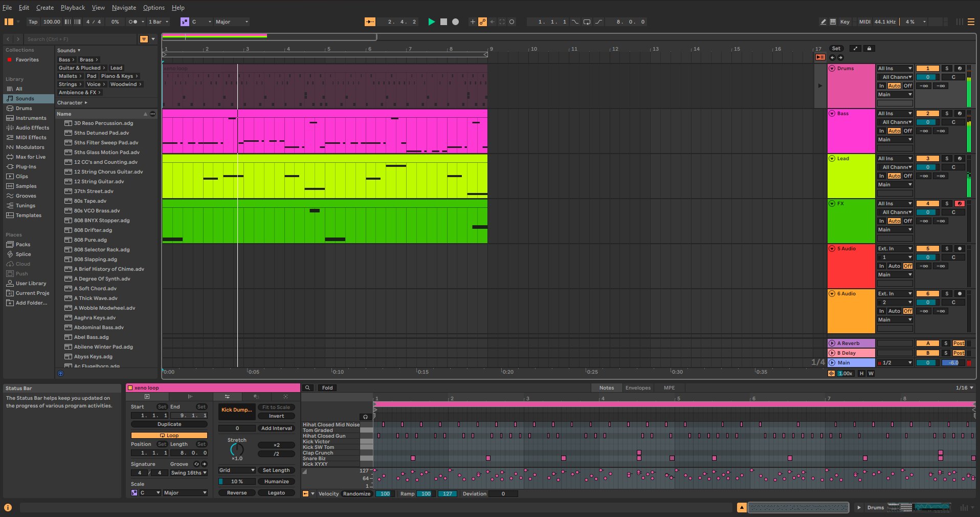Click the xeno loop clip color swatch
Image resolution: width=980 pixels, height=517 pixels.
130,388
